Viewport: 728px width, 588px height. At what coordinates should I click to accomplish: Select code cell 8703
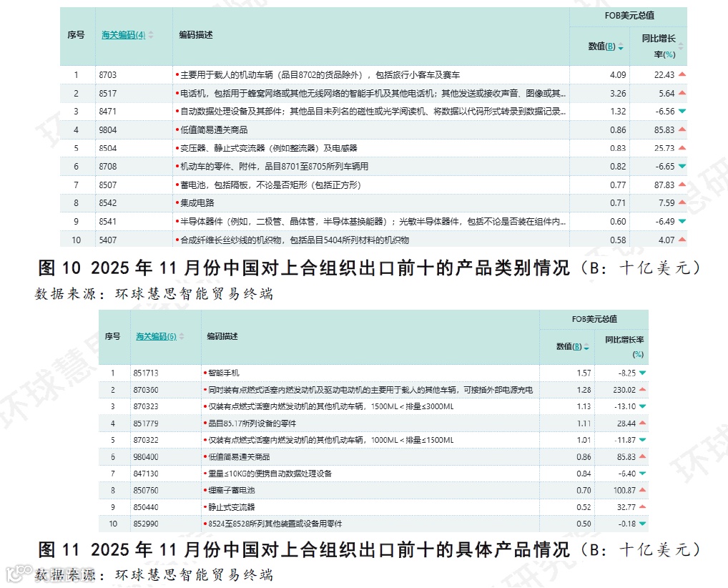(x=108, y=75)
